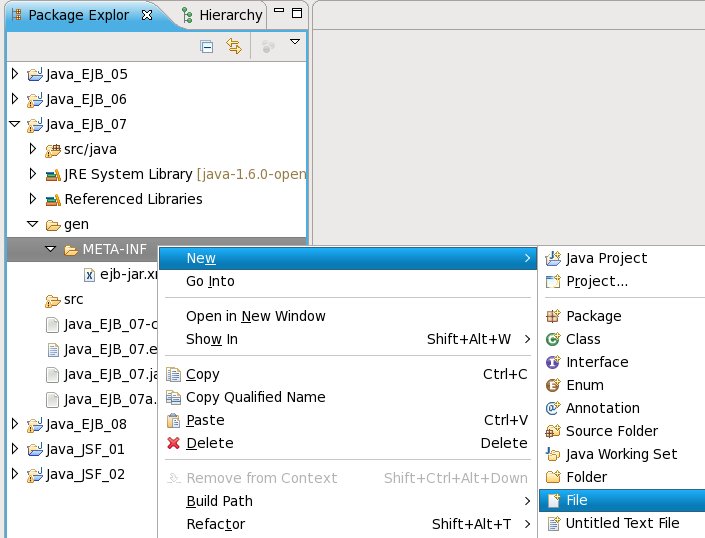
Task: Expand the src/java source folder
Action: [x=32, y=148]
